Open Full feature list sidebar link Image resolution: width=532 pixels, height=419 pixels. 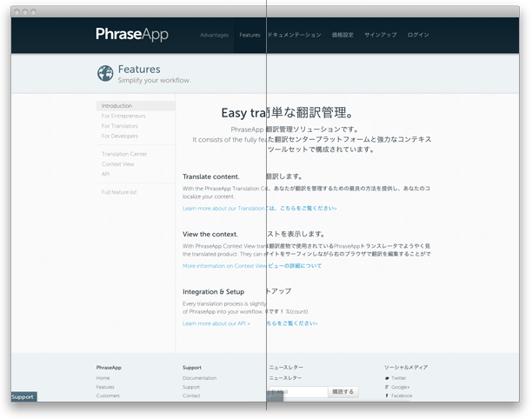click(119, 192)
